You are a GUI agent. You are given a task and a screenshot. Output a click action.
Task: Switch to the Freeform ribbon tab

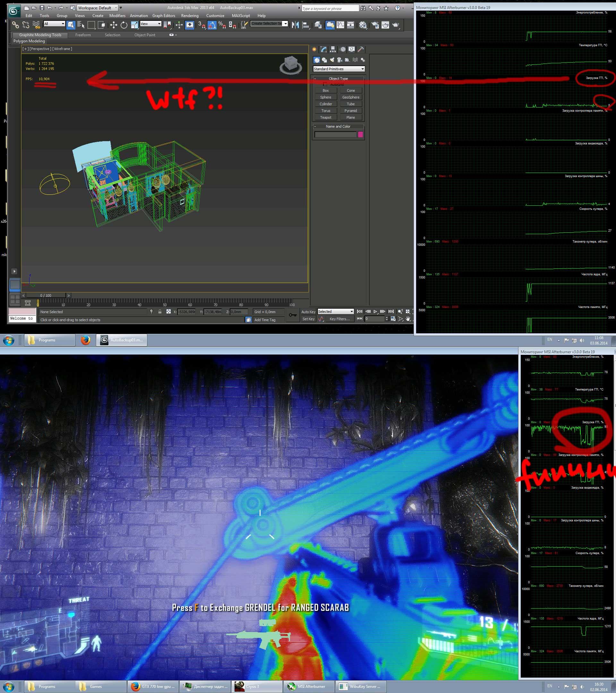pyautogui.click(x=83, y=35)
